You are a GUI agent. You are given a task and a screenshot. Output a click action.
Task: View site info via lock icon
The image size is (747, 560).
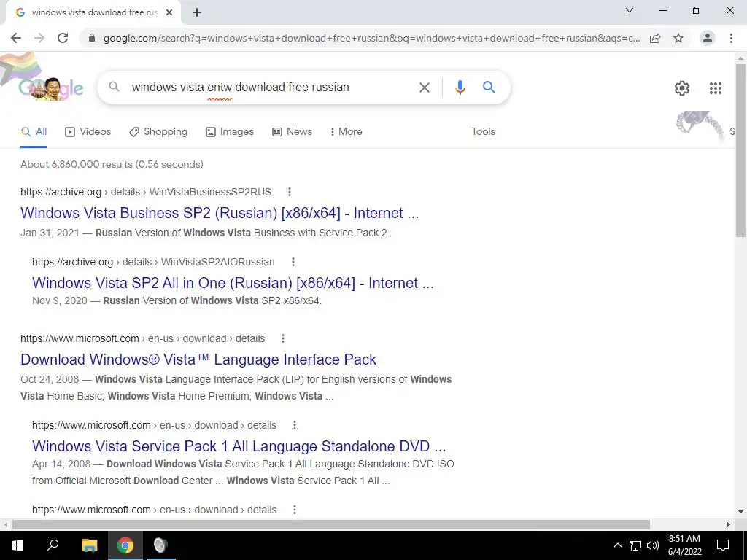click(x=93, y=38)
